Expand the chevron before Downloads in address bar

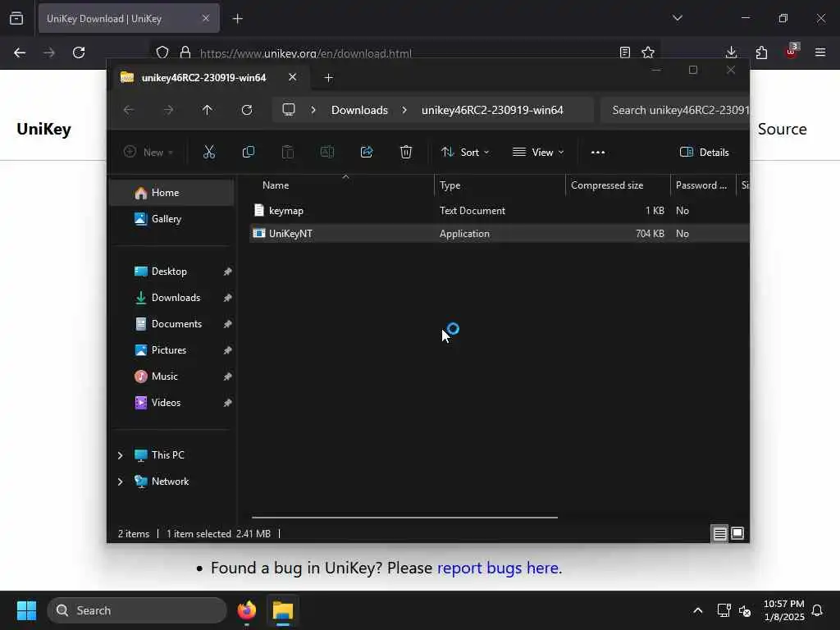click(x=313, y=110)
